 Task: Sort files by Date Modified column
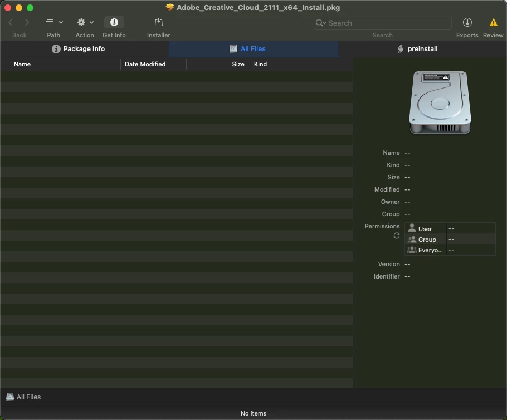point(153,64)
